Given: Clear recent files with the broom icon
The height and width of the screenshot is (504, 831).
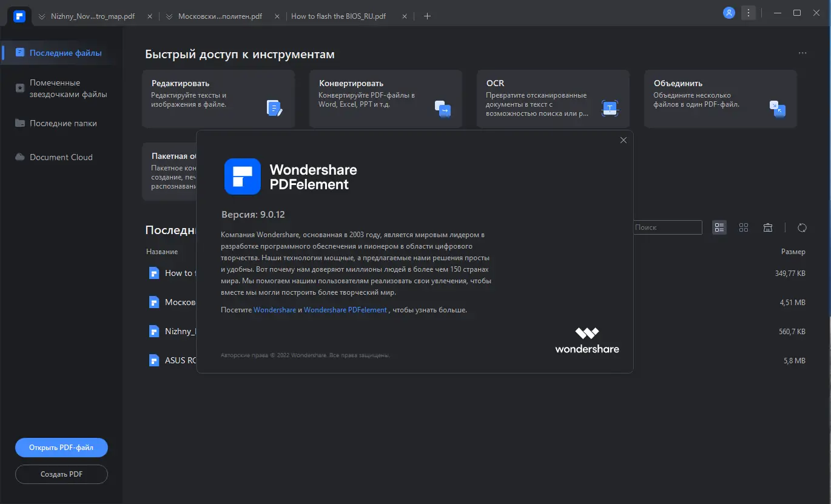Looking at the screenshot, I should [768, 227].
